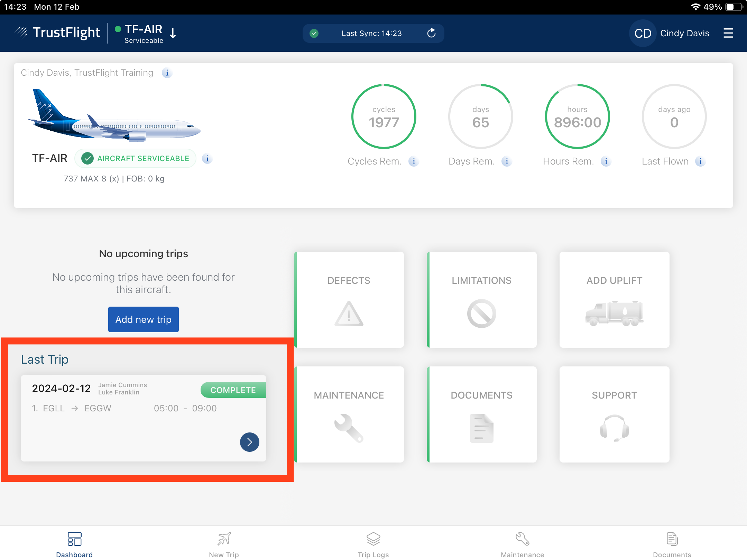Image resolution: width=747 pixels, height=560 pixels.
Task: Click info icon next to Aircraft Serviceable
Action: 207,159
